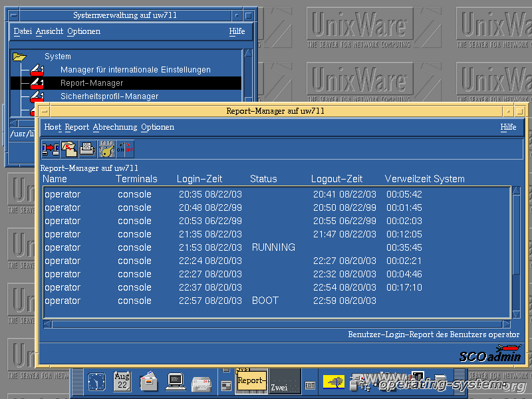The image size is (532, 399).
Task: Select row with login 21:35 08/22/03
Action: [x=277, y=234]
